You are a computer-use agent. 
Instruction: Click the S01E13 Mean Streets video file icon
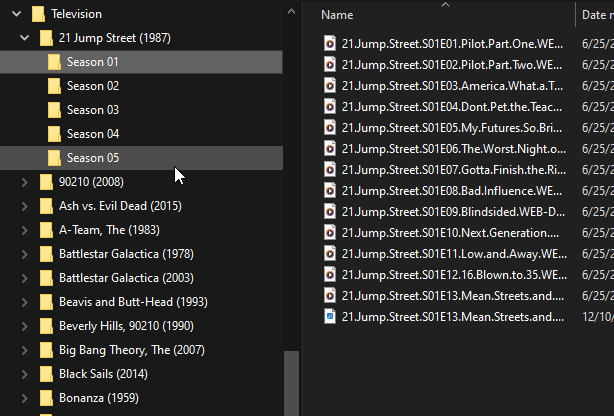[330, 296]
